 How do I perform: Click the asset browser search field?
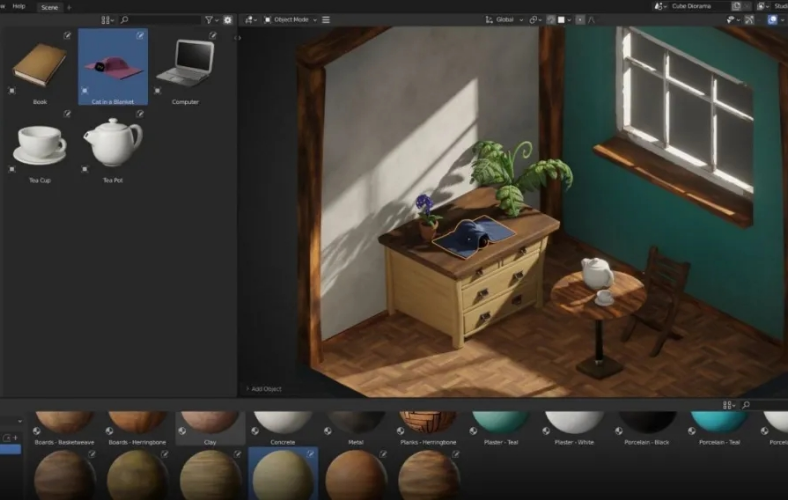(160, 20)
